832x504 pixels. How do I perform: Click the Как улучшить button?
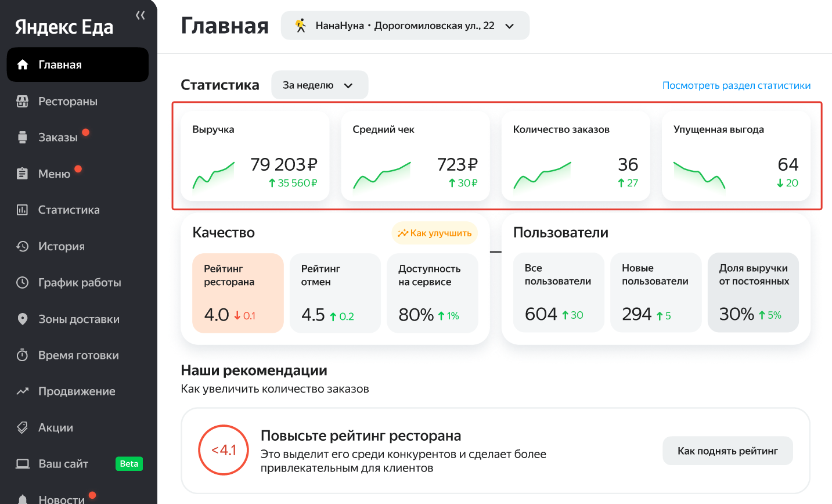pos(435,233)
